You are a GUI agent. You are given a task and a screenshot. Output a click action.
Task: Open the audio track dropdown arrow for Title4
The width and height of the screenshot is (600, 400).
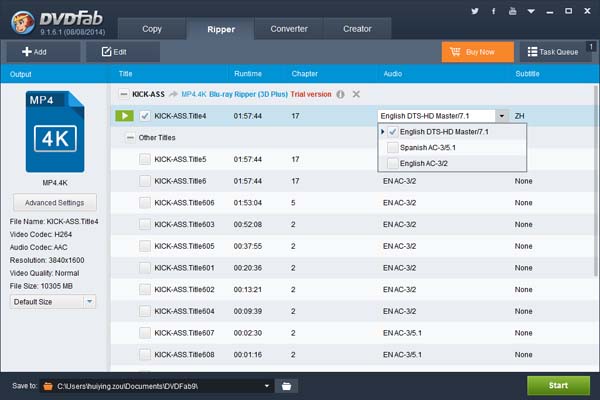tap(502, 116)
